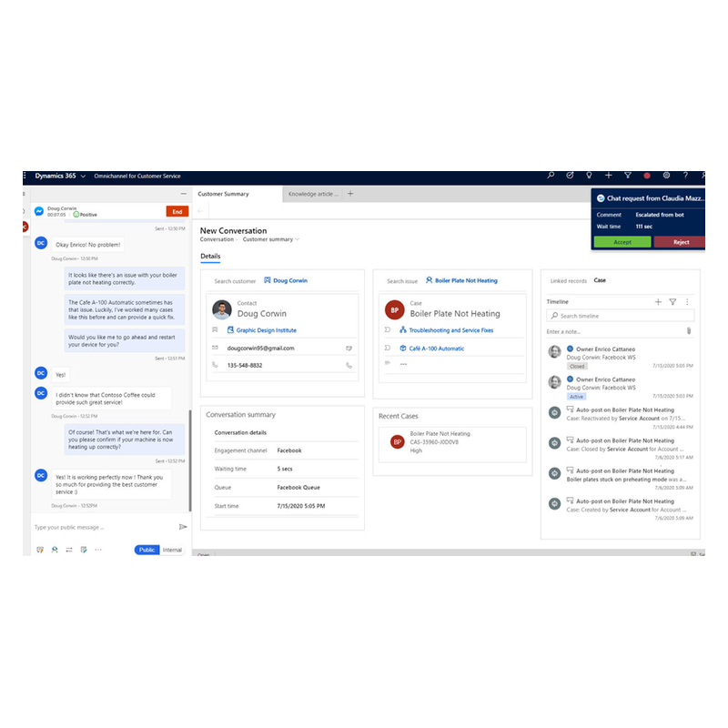The image size is (728, 728).
Task: Click the paperclip attach icon in note box
Action: pos(689,331)
